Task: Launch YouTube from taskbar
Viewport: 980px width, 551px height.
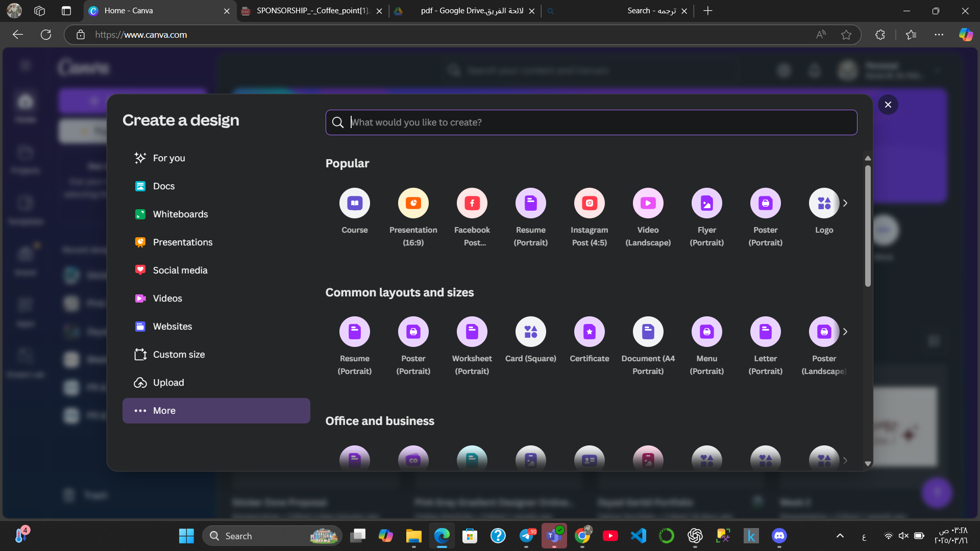Action: tap(610, 536)
